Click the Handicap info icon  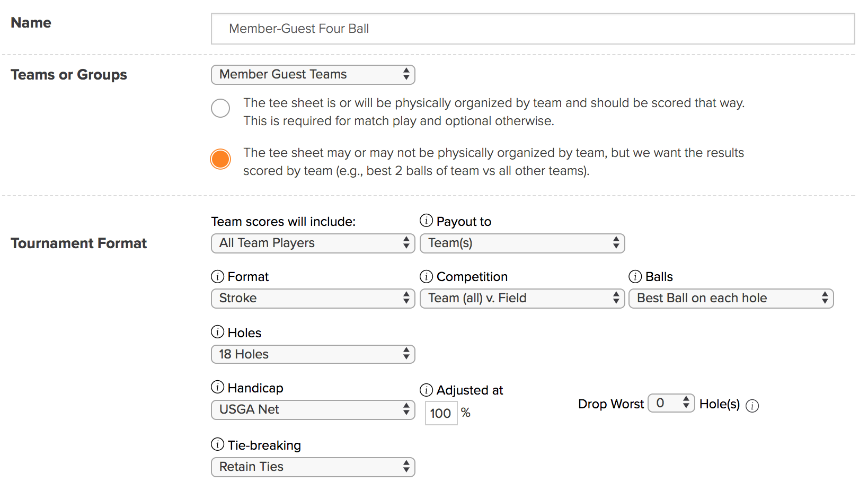(217, 387)
